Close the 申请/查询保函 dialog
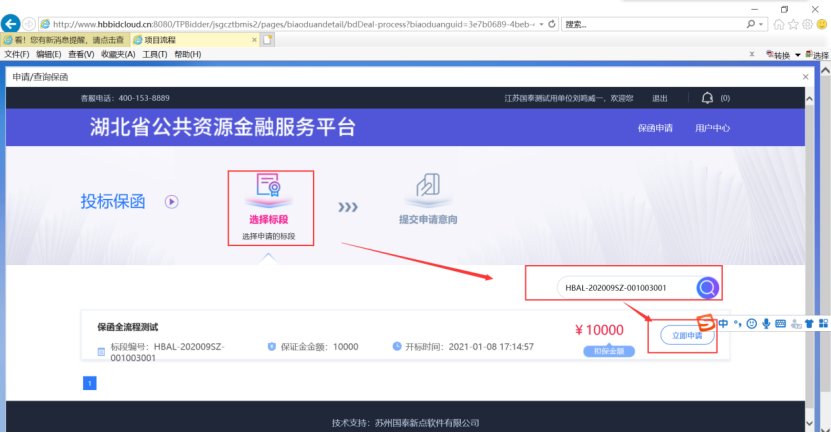The width and height of the screenshot is (831, 433). (x=806, y=76)
